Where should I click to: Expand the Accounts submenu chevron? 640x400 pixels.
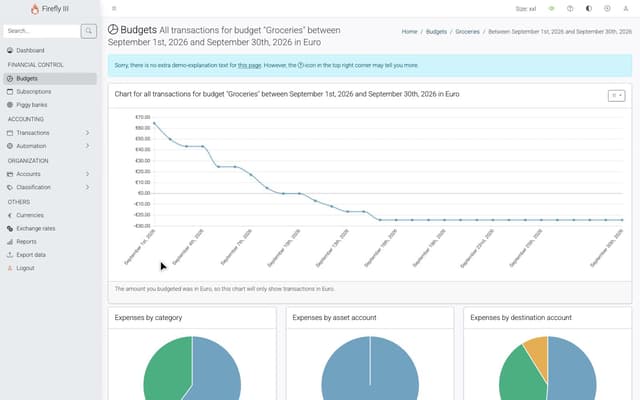[87, 174]
